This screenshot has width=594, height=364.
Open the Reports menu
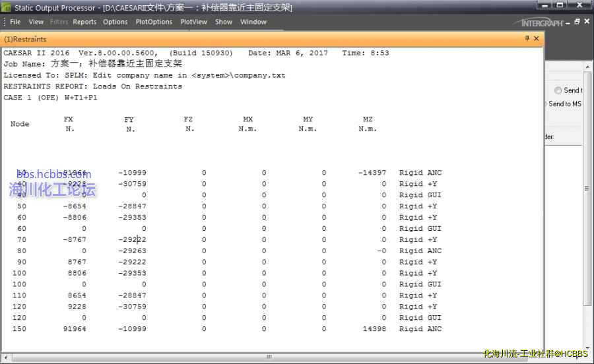[84, 22]
